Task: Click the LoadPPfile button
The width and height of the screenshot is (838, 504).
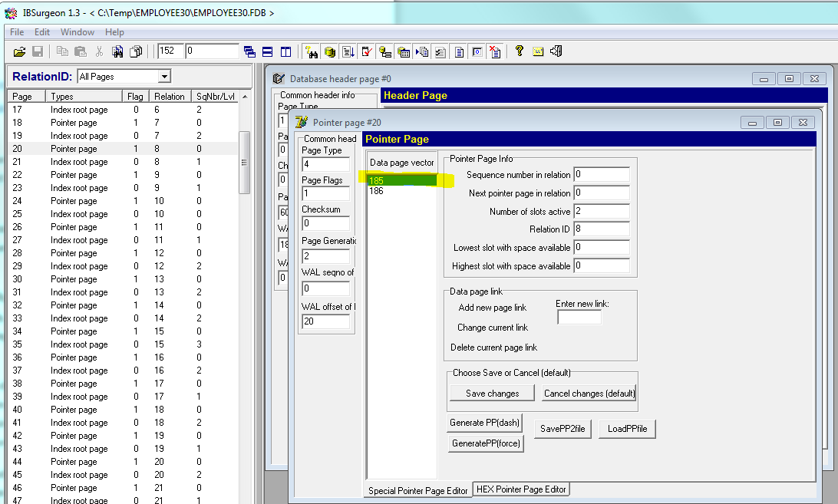Action: (x=627, y=430)
